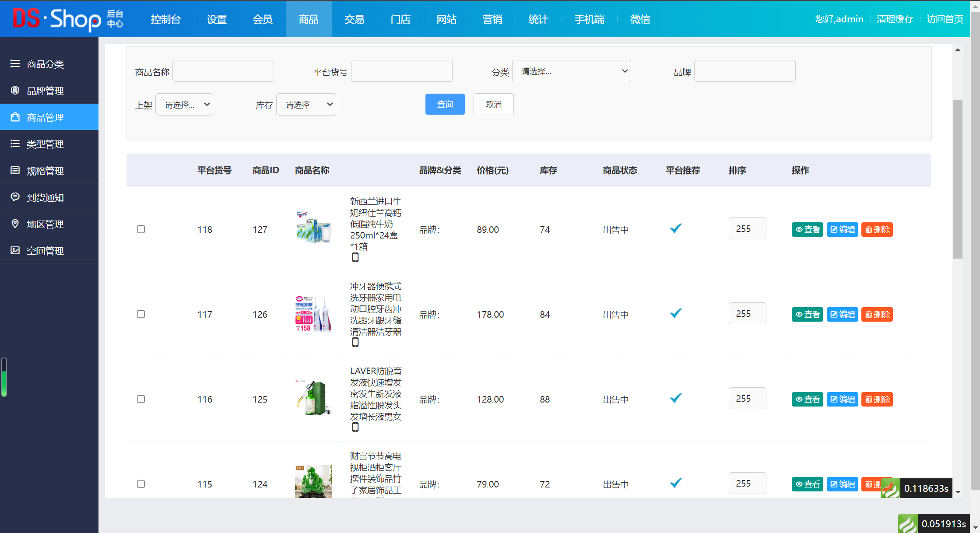Click platform recommend checkmark for product 117

click(676, 313)
